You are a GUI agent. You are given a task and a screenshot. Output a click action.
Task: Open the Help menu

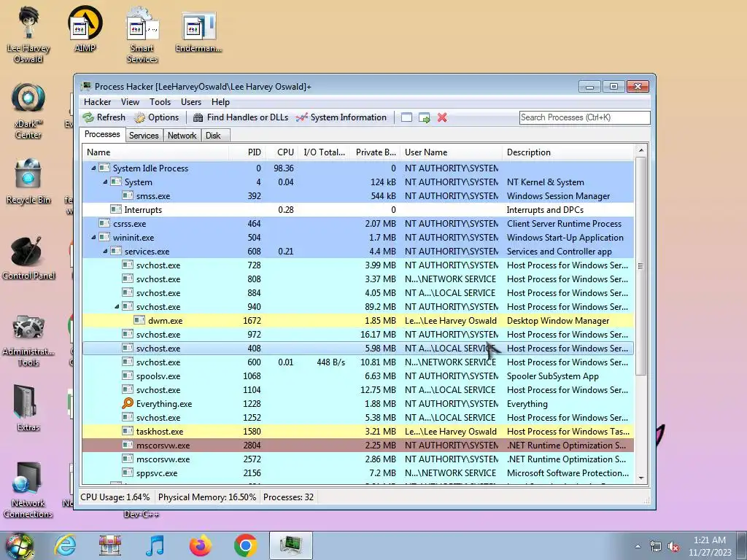coord(220,102)
